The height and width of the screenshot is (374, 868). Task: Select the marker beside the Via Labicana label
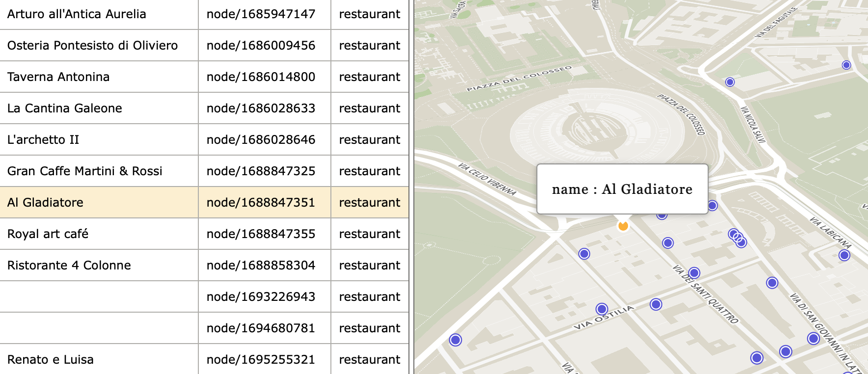(844, 255)
